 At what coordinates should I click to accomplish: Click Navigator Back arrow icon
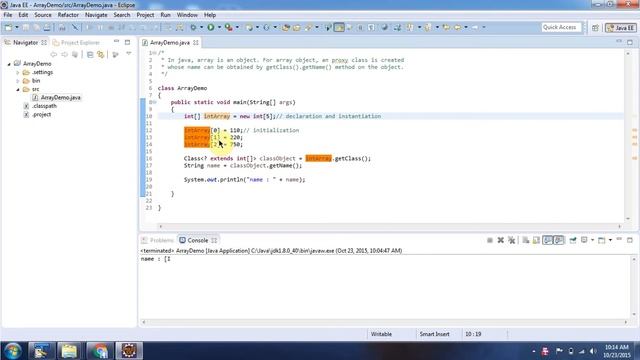point(53,54)
